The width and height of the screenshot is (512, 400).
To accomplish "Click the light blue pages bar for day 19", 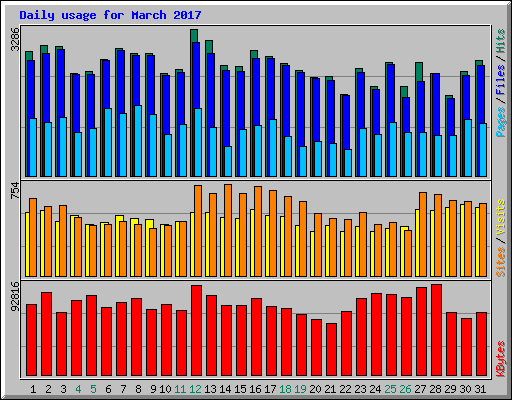I will click(x=303, y=161).
